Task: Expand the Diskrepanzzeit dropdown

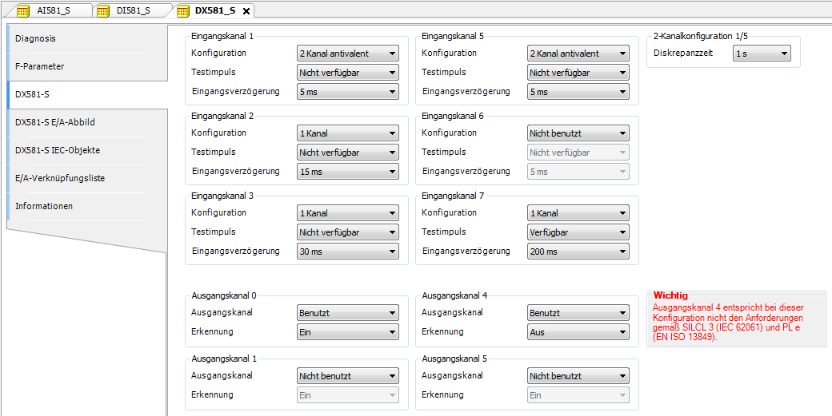Action: 761,54
